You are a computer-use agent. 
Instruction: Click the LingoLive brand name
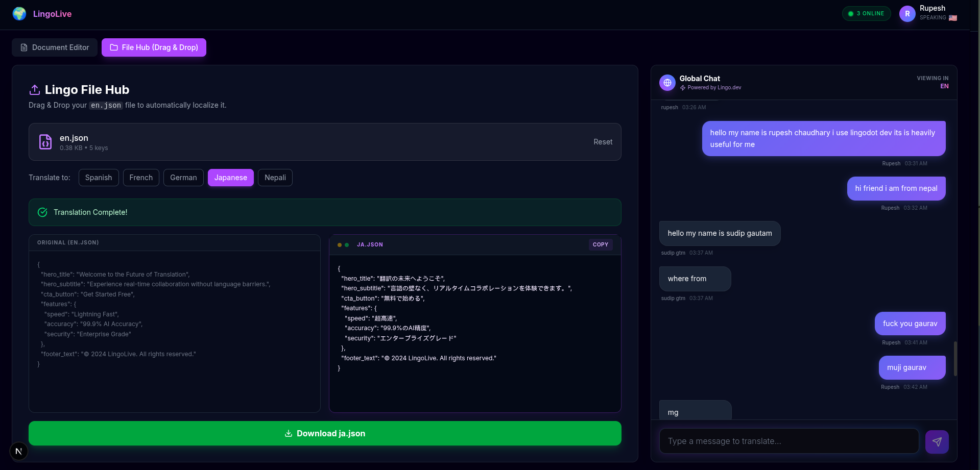tap(52, 14)
